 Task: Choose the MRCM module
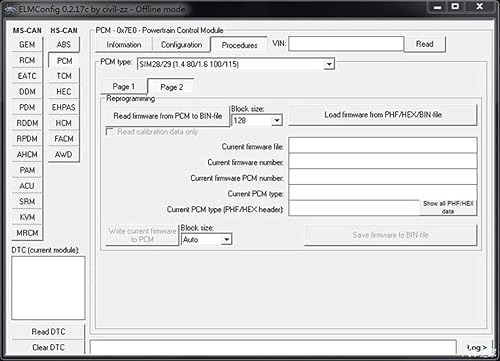coord(27,233)
